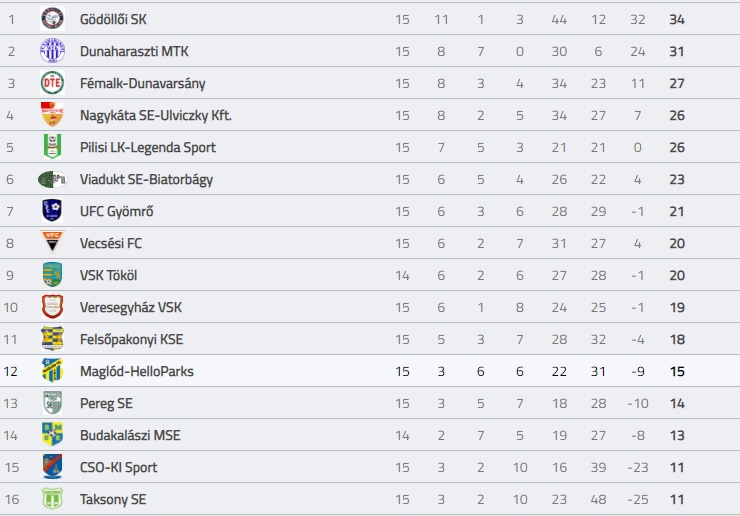740x516 pixels.
Task: Click the Taksony SE green crest
Action: click(x=52, y=499)
